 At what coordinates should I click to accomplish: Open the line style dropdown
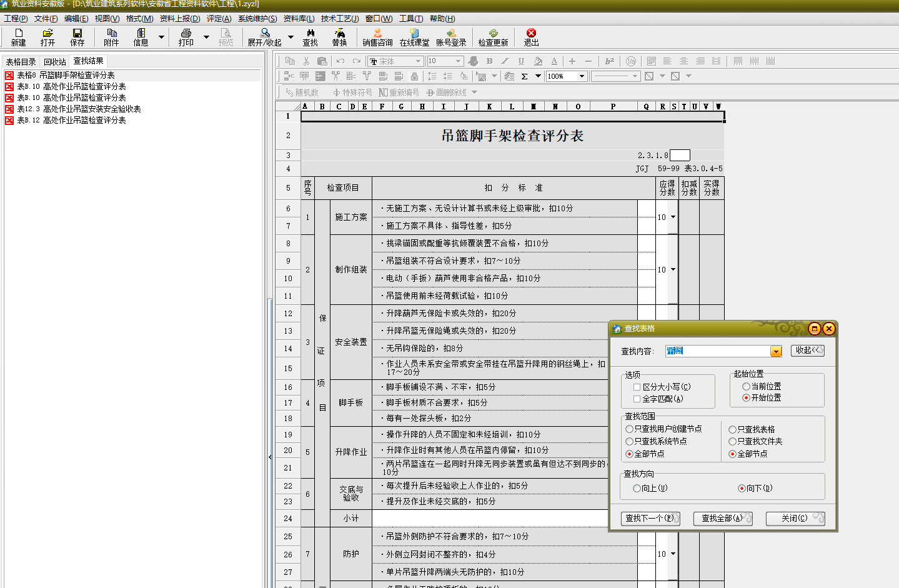coord(635,76)
